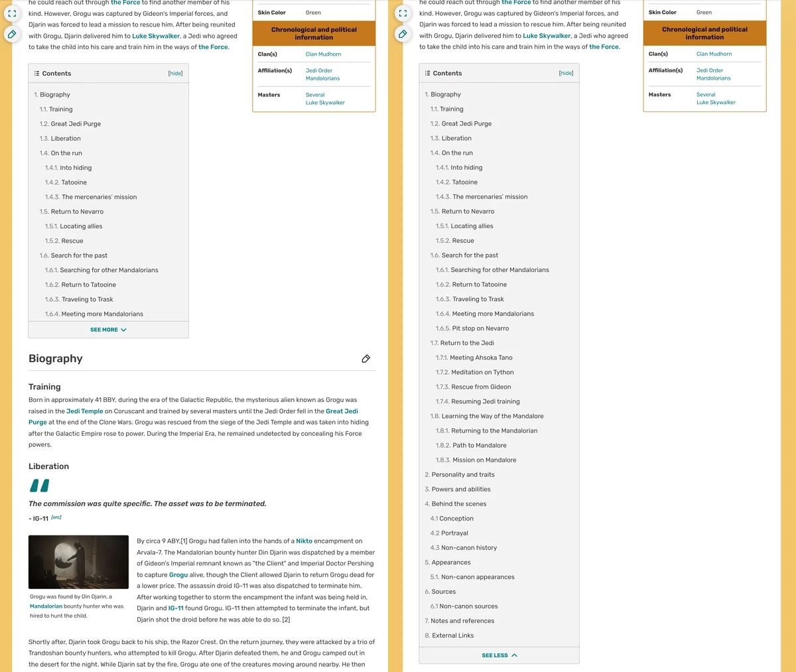Screen dimensions: 796x672
Task: Expand left article panel to fullscreen
Action: click(12, 13)
